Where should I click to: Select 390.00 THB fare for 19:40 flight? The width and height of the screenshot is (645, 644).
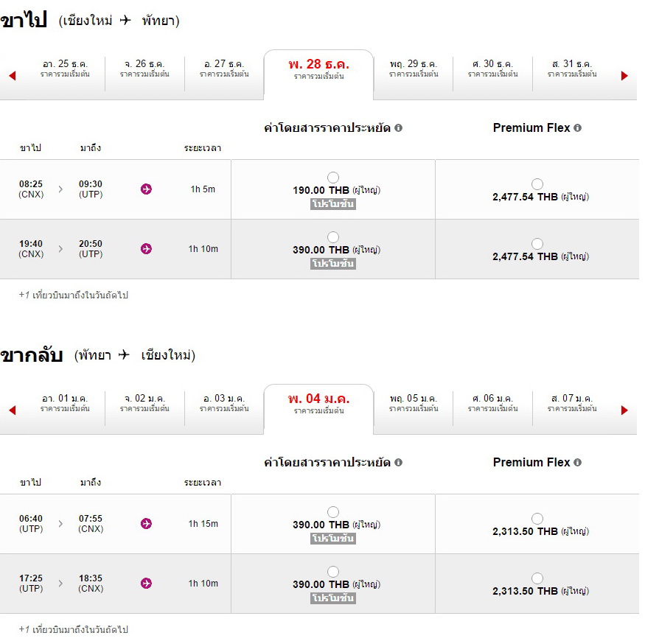(x=333, y=237)
